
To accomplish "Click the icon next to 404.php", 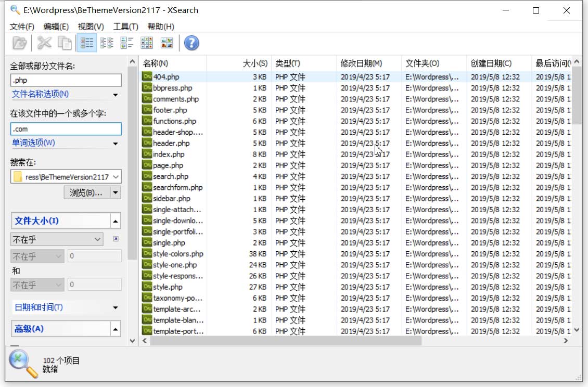I will [x=147, y=76].
